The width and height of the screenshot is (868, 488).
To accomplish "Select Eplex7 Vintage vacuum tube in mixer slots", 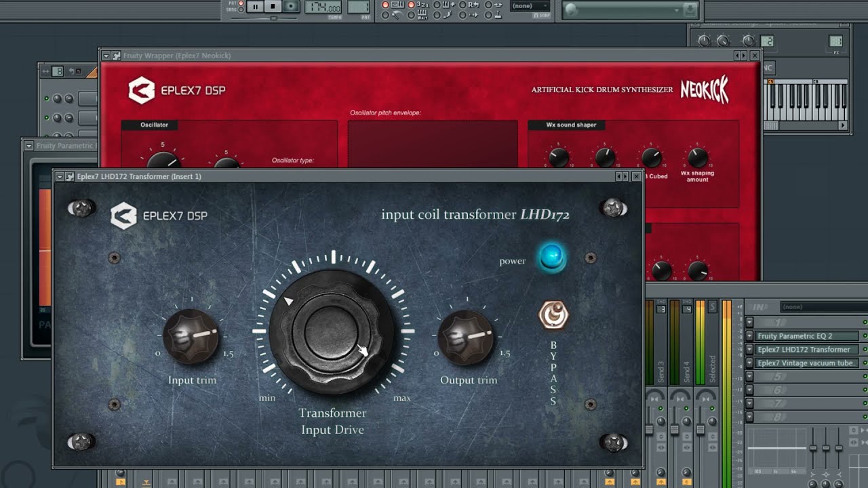I will (x=807, y=363).
